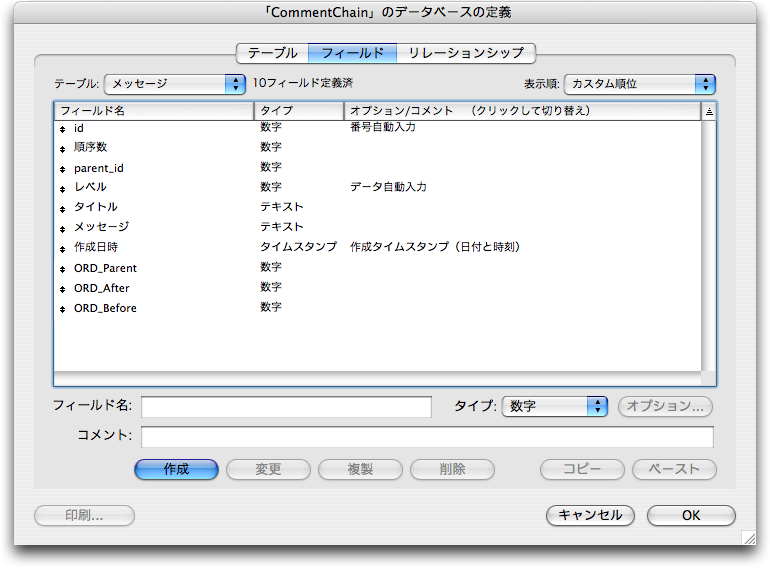Click the window resize grip at bottom corner
The image size is (770, 568).
click(x=748, y=537)
